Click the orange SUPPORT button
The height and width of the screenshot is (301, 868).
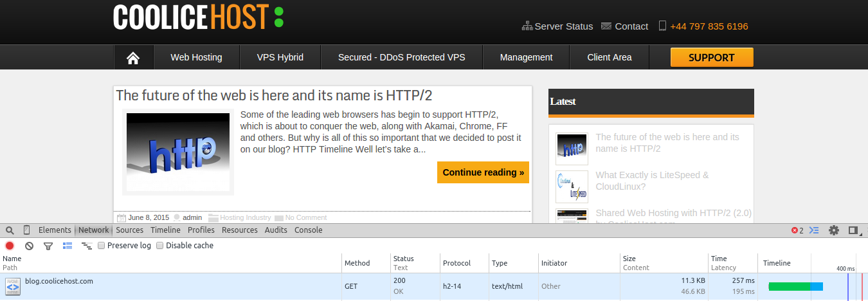tap(712, 57)
